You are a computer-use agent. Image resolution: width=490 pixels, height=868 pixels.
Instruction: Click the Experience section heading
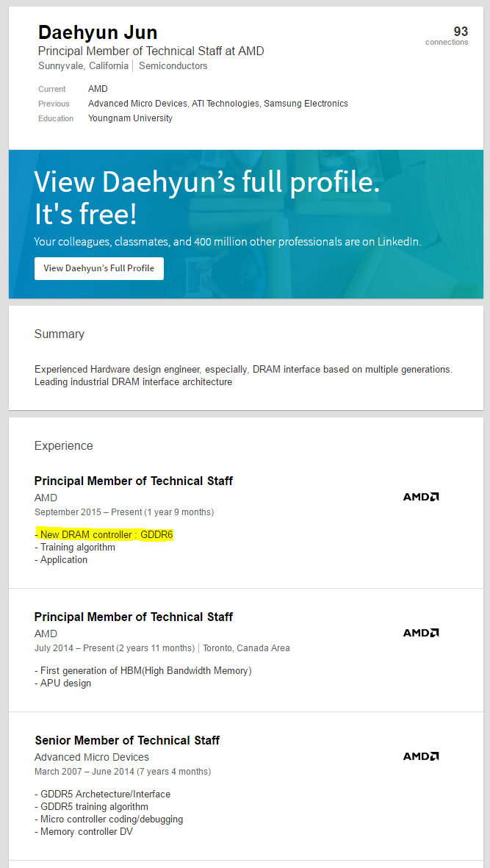click(x=64, y=445)
